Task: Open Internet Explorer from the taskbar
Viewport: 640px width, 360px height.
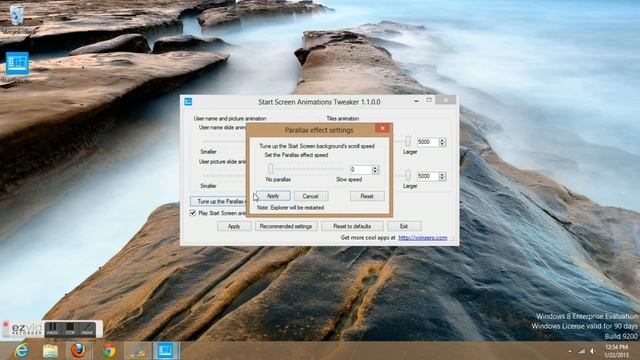Action: pos(22,351)
